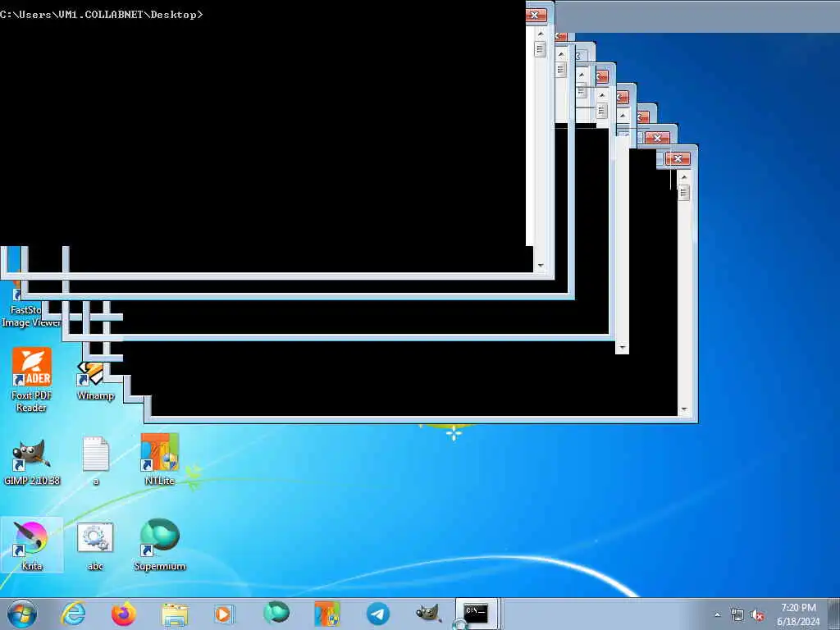Viewport: 840px width, 630px height.
Task: Click scroll-down arrow of rearmost Command Prompt window
Action: coord(683,410)
